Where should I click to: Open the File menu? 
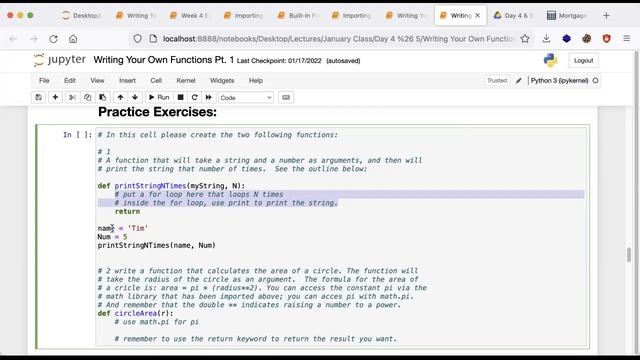point(44,81)
